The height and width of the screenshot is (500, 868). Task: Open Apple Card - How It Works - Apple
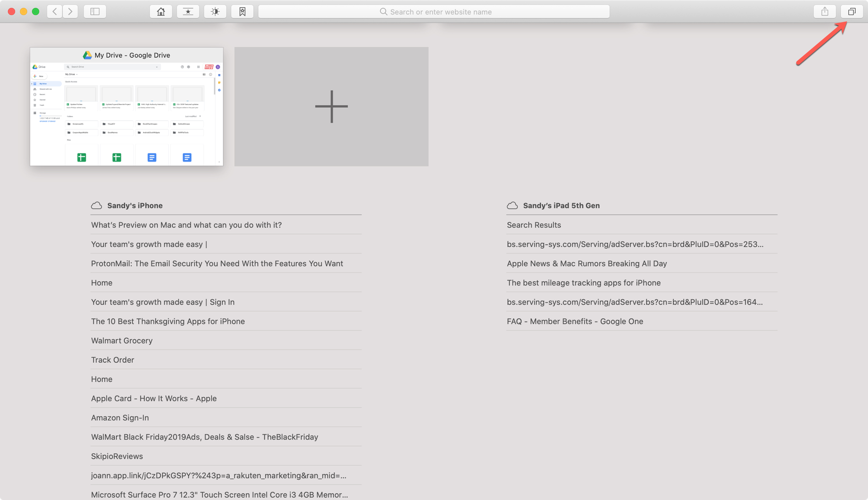[x=226, y=398]
